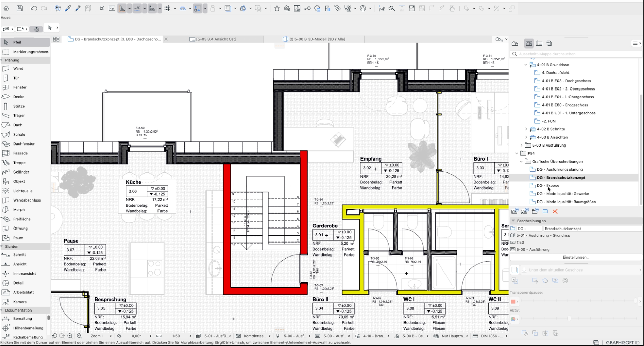
Task: Select the Raum (zone) tool
Action: point(25,238)
